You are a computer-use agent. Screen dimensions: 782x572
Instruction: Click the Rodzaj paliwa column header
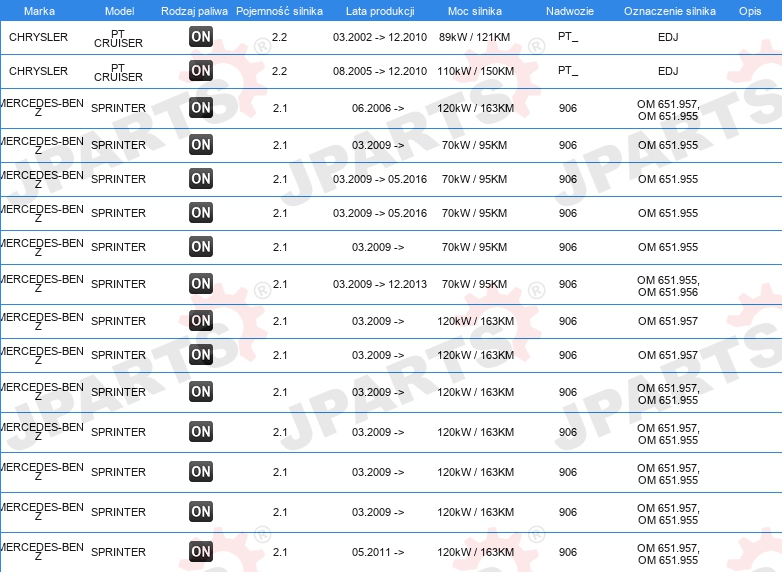coord(195,11)
